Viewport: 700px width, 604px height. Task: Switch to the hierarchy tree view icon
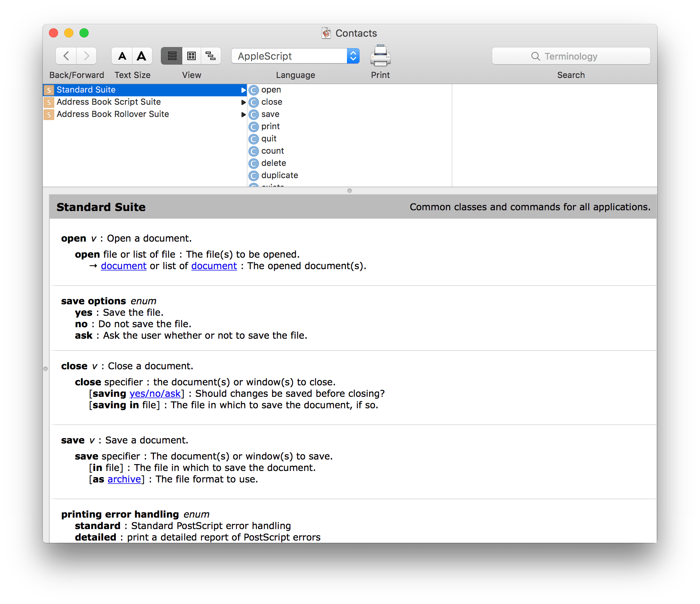(x=211, y=56)
